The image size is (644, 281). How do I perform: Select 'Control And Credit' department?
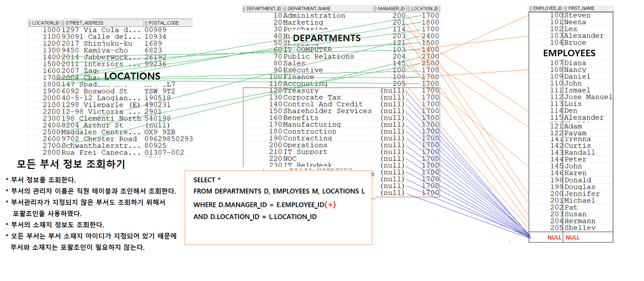tap(323, 105)
